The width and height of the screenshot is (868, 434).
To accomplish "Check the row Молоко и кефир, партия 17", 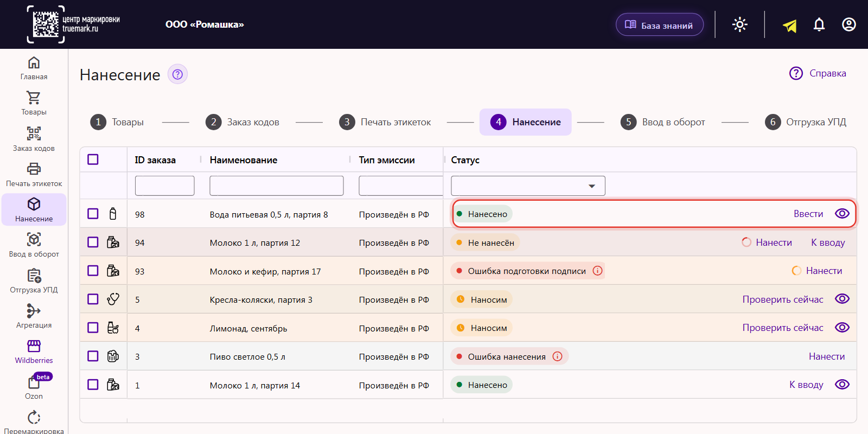I will pos(93,271).
